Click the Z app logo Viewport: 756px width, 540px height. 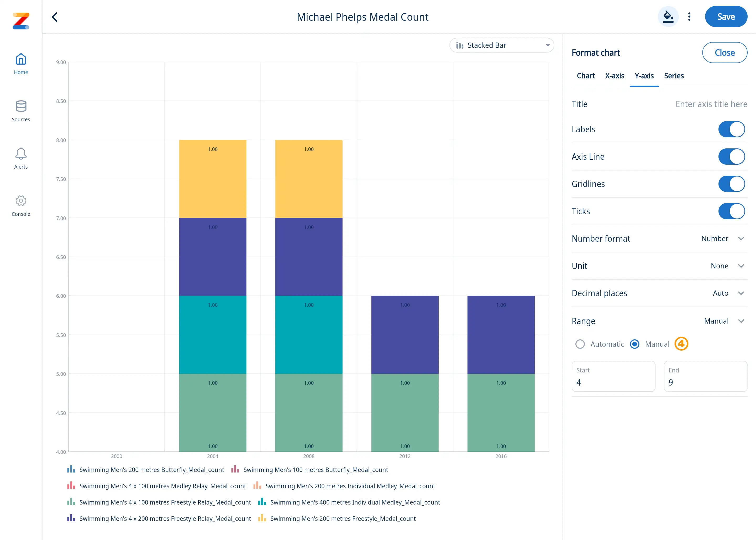20,20
